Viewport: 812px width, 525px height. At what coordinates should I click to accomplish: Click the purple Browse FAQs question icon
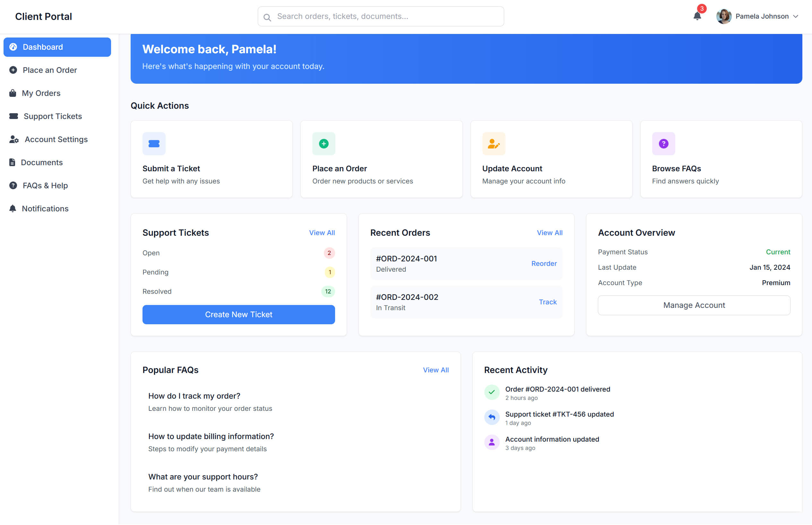(x=663, y=144)
